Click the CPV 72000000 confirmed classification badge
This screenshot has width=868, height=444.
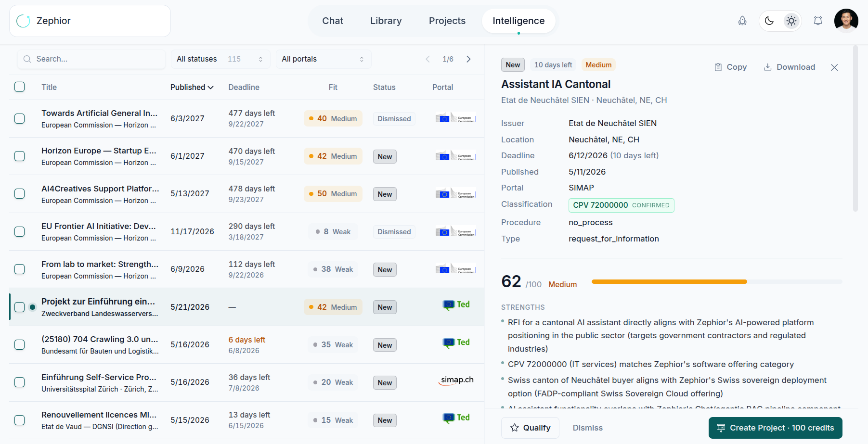622,205
